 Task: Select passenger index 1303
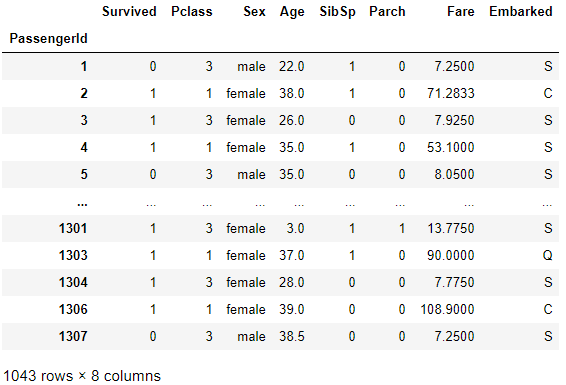[73, 255]
